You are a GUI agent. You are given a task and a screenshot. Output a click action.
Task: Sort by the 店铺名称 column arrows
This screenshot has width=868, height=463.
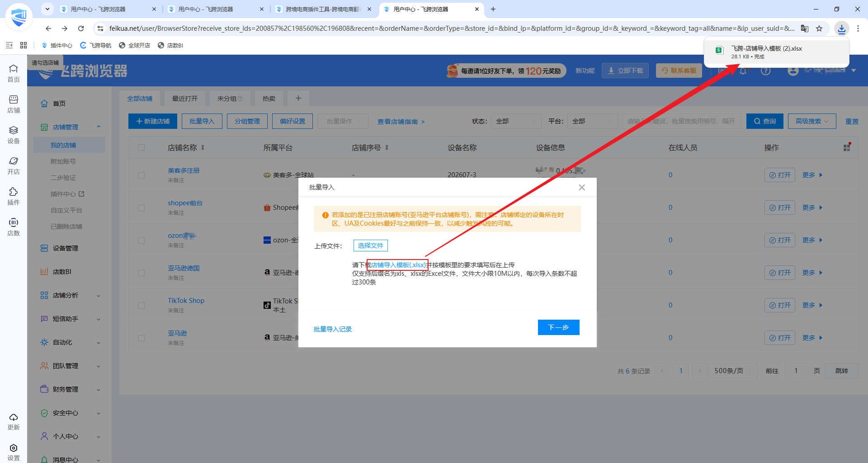[x=203, y=147]
